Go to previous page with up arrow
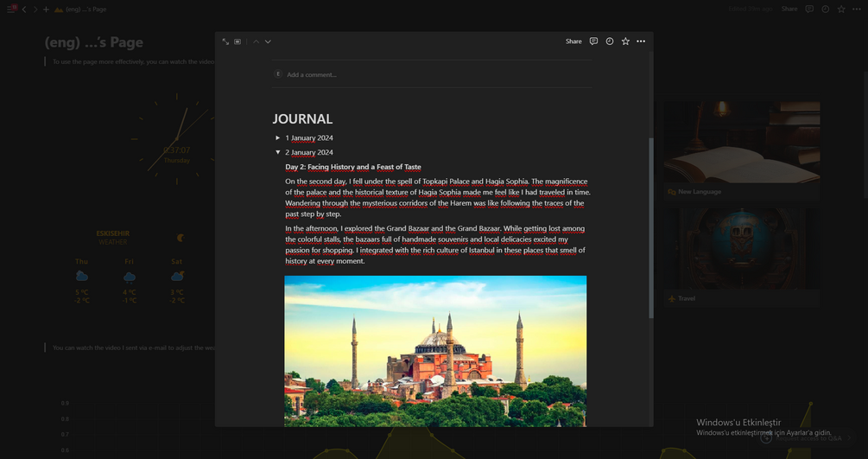The height and width of the screenshot is (459, 868). pos(256,41)
